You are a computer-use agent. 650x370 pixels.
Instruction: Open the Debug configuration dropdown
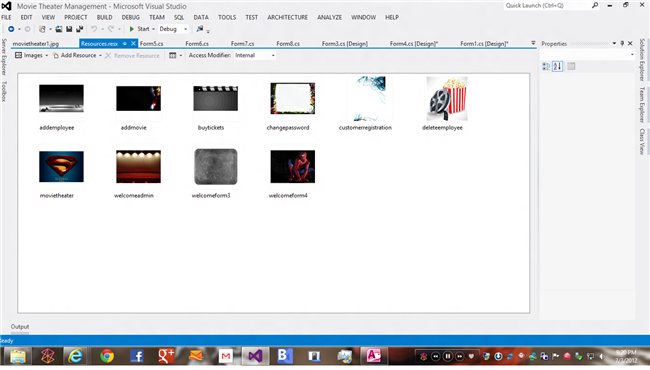click(173, 29)
